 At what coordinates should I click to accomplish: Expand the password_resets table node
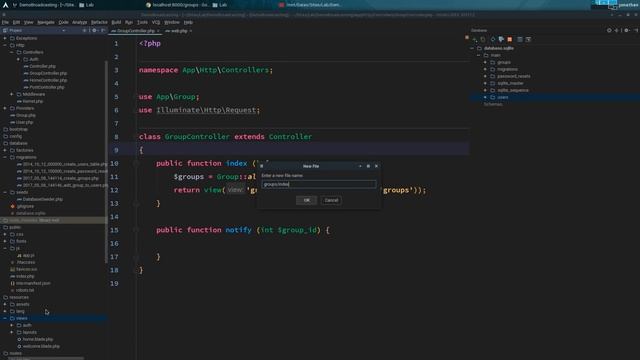(x=485, y=76)
